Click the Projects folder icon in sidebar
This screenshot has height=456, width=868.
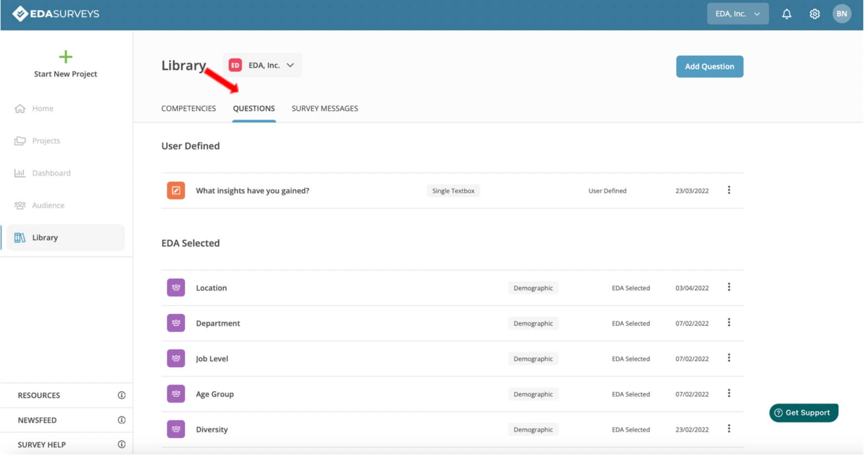click(x=20, y=141)
